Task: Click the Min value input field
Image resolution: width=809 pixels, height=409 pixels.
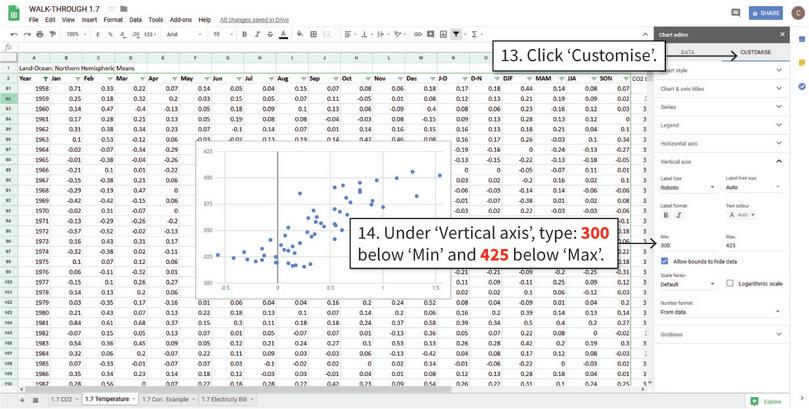Action: 688,246
